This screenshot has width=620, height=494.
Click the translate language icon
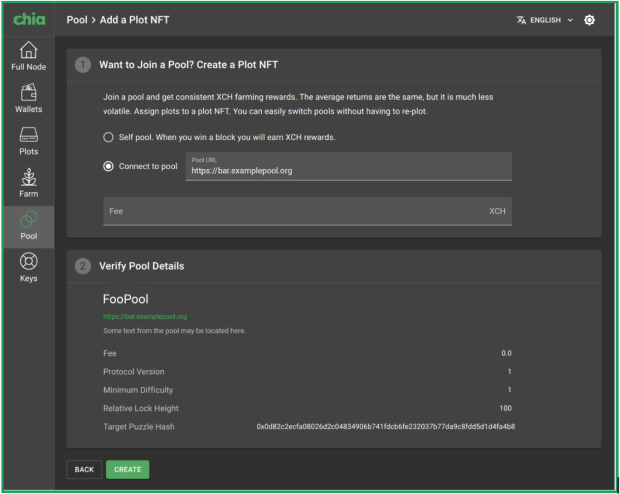[521, 20]
